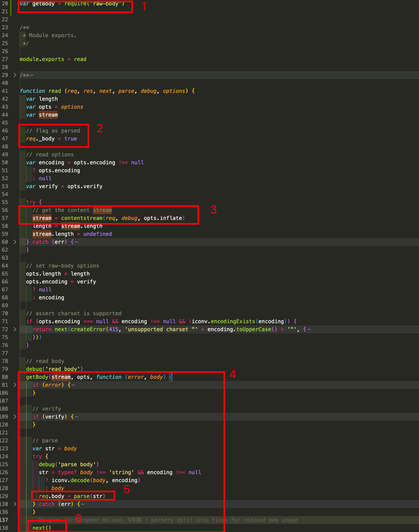419x532 pixels.
Task: Click 'stream.length = undefined' on line 59
Action: [72, 234]
